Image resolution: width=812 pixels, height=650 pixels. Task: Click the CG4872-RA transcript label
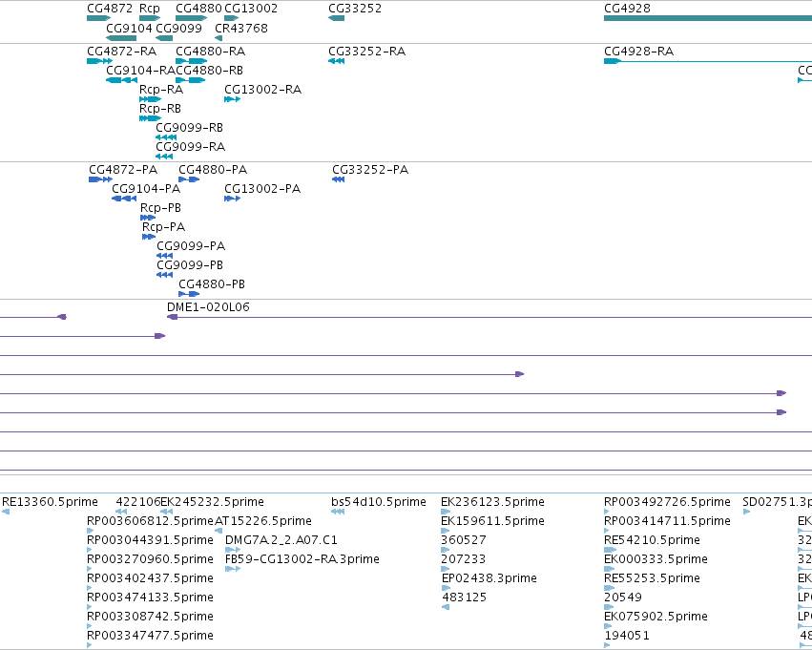[x=122, y=52]
